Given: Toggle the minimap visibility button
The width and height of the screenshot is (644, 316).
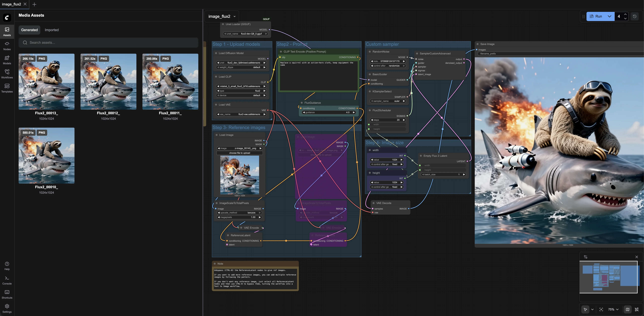Looking at the screenshot, I should point(628,309).
